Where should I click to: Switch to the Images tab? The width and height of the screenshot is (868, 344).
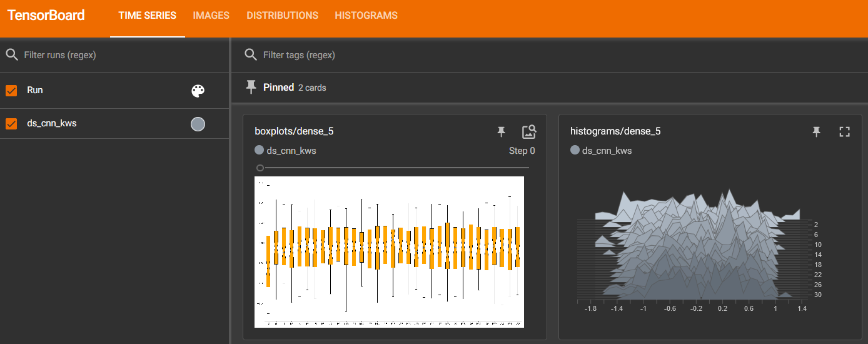click(211, 16)
